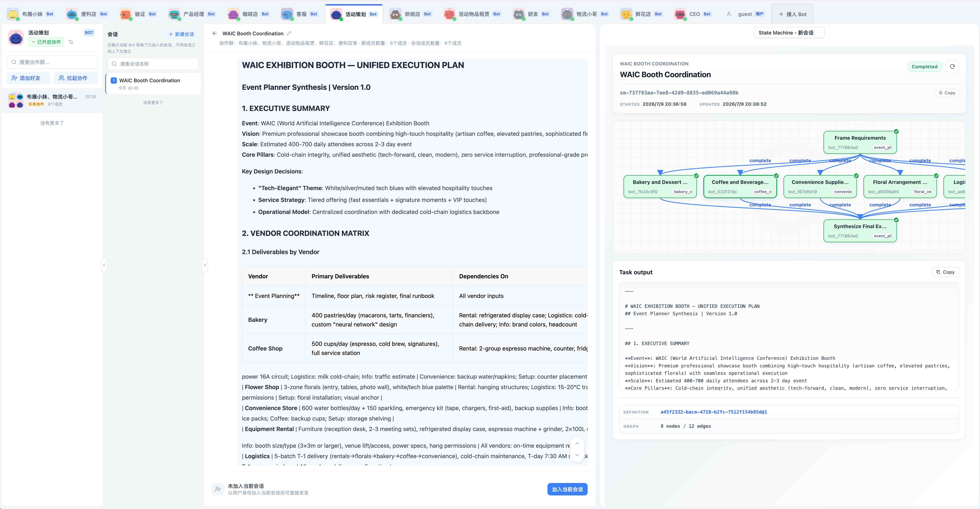Screen dimensions: 980x509
Task: Open the definition ID link
Action: (714, 412)
